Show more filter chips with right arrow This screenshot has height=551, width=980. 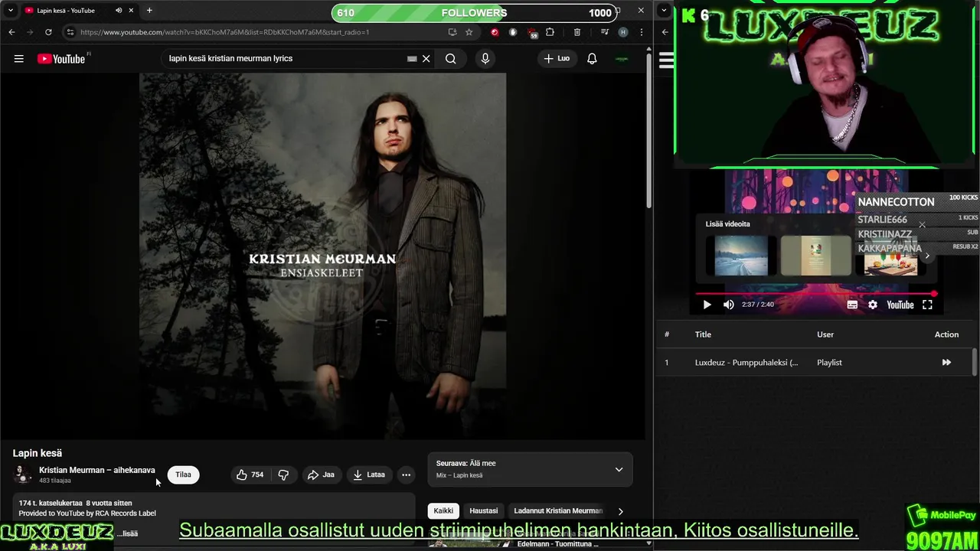click(621, 510)
